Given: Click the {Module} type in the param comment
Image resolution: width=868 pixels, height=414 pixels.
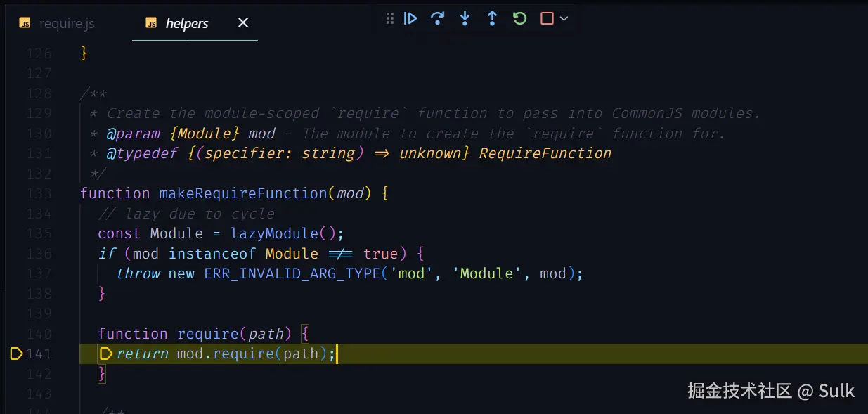Looking at the screenshot, I should tap(205, 134).
